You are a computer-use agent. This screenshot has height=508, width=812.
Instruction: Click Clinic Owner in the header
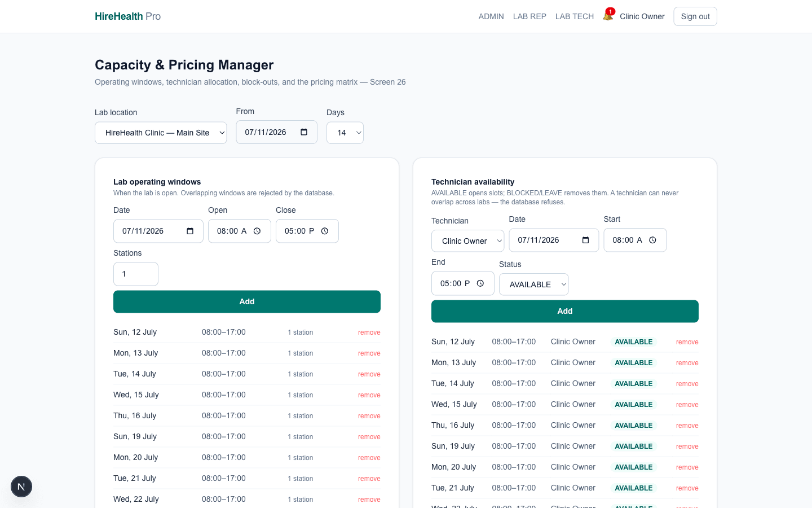(x=642, y=16)
